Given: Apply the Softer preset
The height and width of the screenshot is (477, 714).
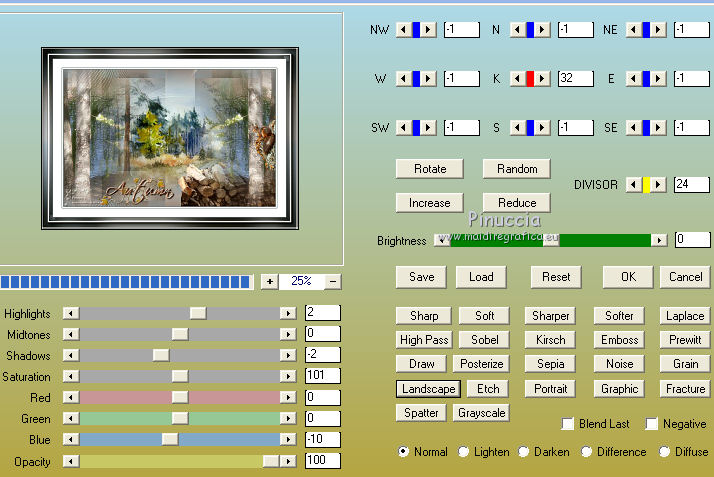Looking at the screenshot, I should click(619, 316).
